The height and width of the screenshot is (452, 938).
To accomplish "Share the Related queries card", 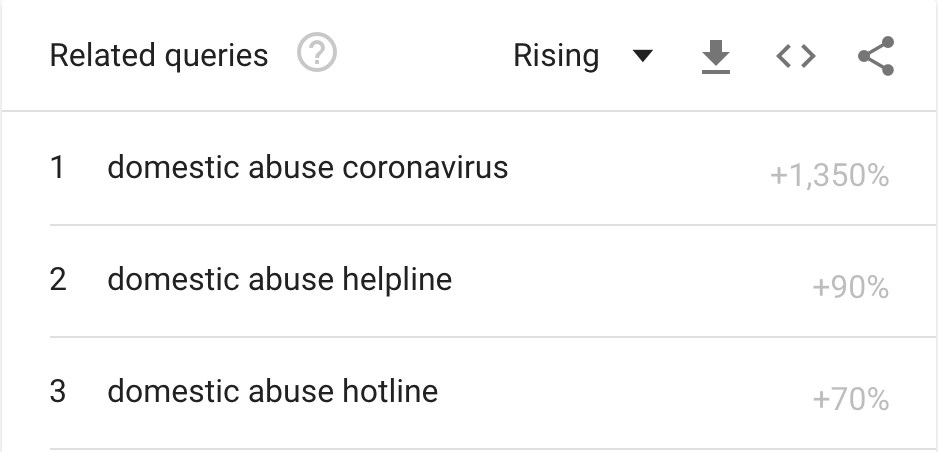I will click(876, 56).
